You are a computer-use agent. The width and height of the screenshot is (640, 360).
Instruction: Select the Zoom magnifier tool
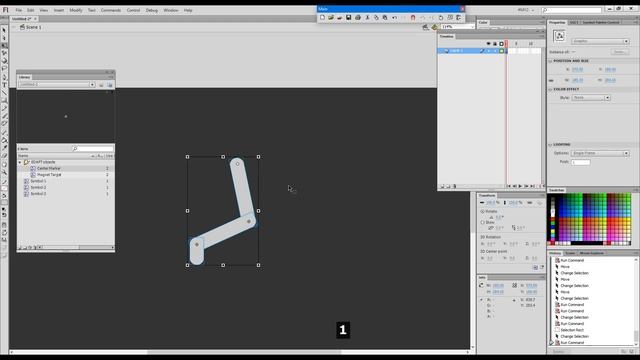point(4,173)
